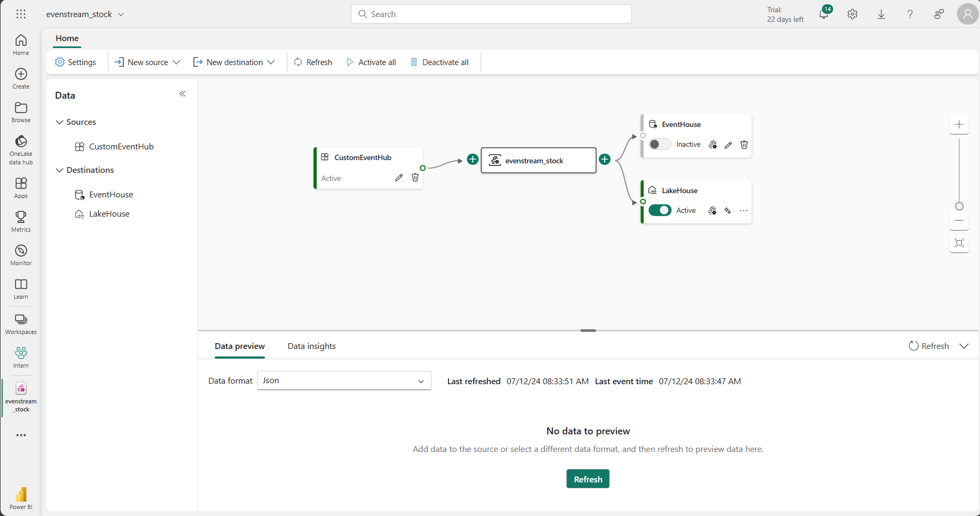Click Refresh at the preview pane's right
This screenshot has height=516, width=980.
click(x=929, y=346)
